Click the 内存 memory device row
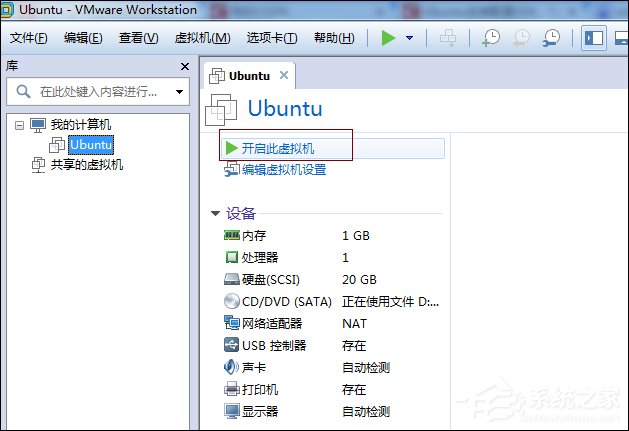Screen dimensions: 629x431 click(331, 236)
